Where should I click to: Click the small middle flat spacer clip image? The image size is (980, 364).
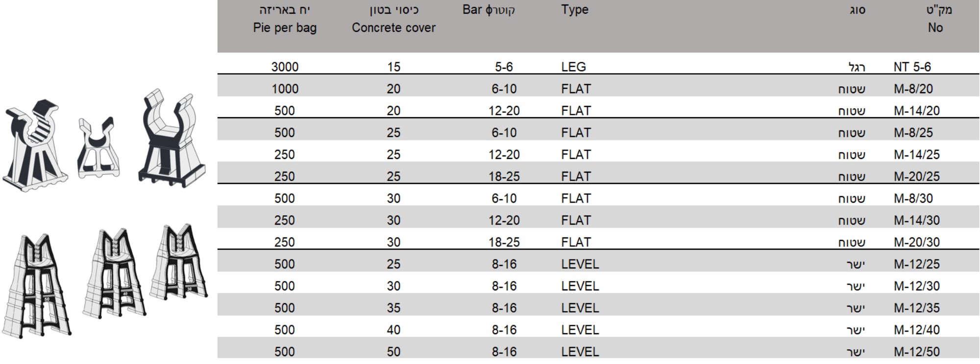98,148
